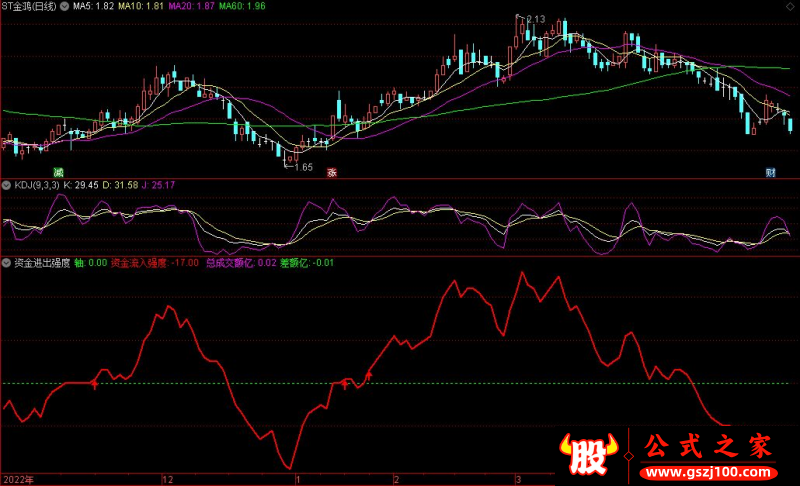Click the 2.13 high price label
This screenshot has width=800, height=486.
tap(534, 20)
